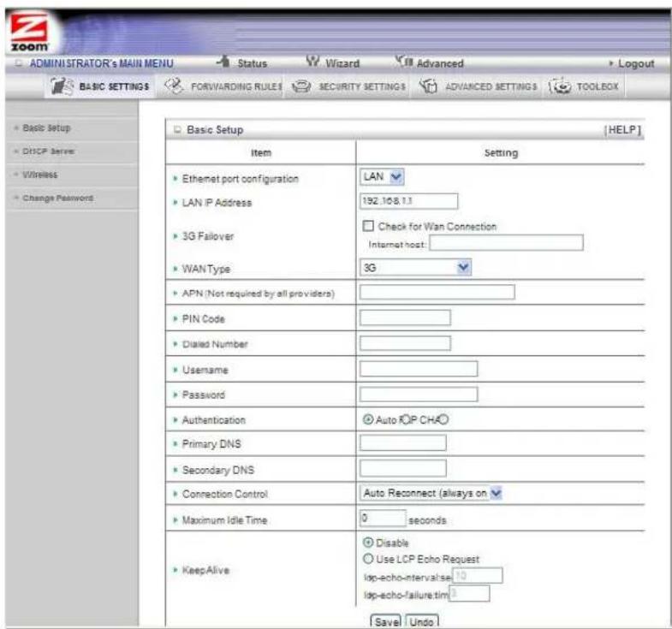The height and width of the screenshot is (629, 672).
Task: Select PAP authentication radio button
Action: (x=404, y=419)
